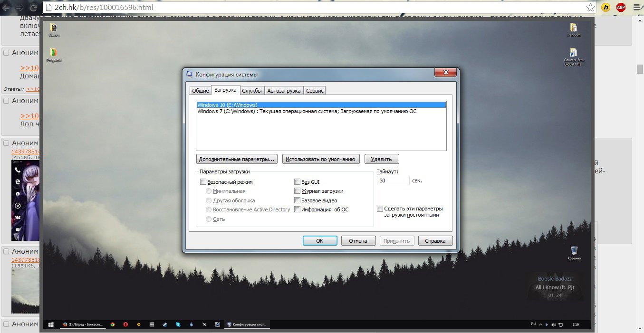Open the Skype icon in the taskbar

click(x=178, y=325)
